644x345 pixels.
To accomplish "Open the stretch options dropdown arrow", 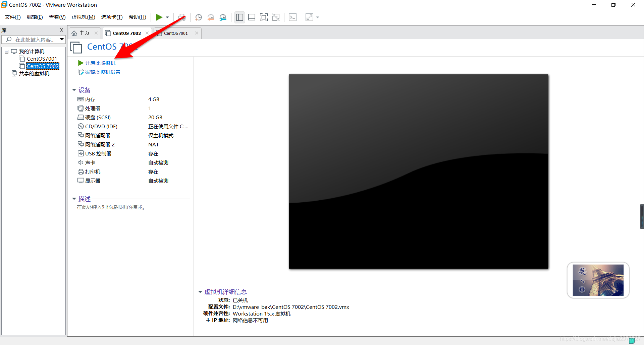I will pos(318,17).
